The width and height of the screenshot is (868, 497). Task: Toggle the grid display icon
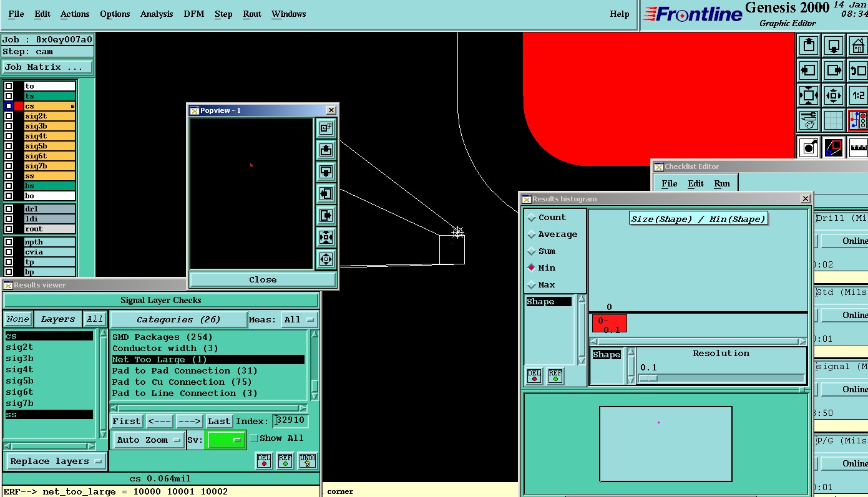[834, 120]
